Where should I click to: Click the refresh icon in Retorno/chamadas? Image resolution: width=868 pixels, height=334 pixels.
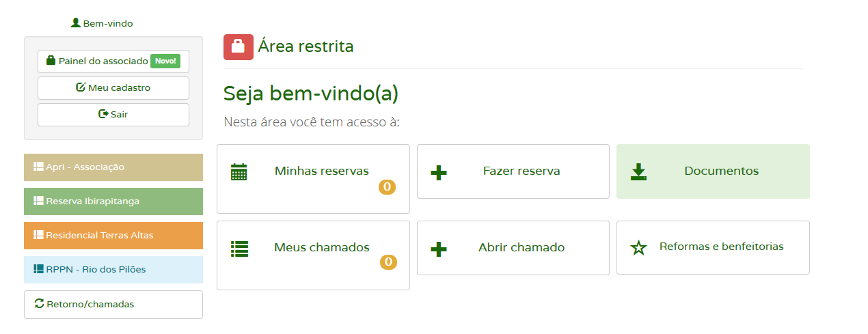point(40,304)
